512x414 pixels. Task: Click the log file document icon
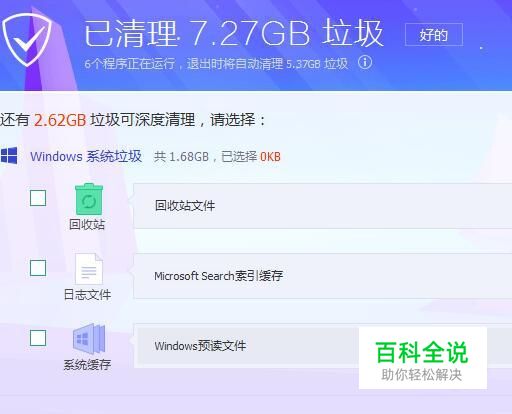(89, 269)
